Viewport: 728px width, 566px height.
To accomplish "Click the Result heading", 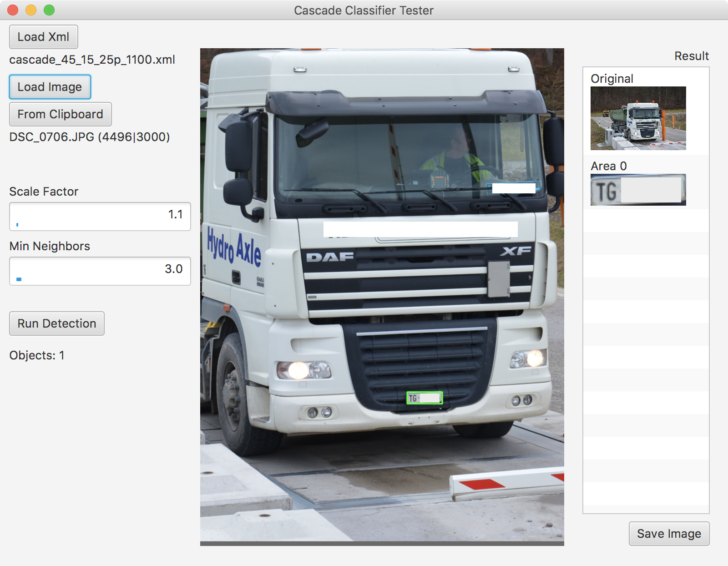I will 692,56.
